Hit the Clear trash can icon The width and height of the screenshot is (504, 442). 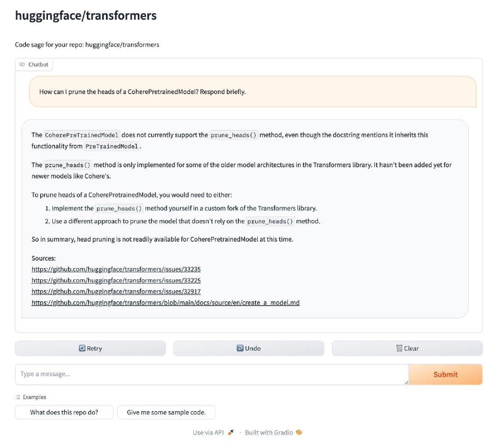(399, 349)
